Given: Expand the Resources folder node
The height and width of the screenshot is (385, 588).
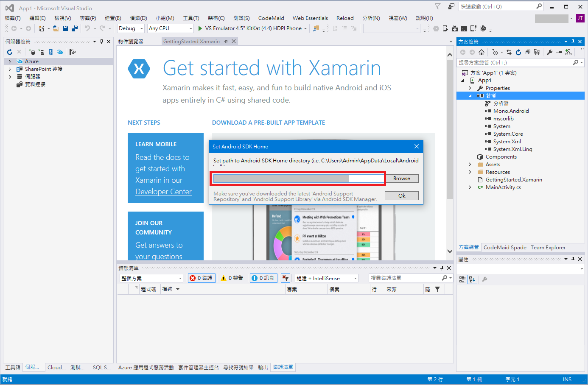Looking at the screenshot, I should click(470, 172).
